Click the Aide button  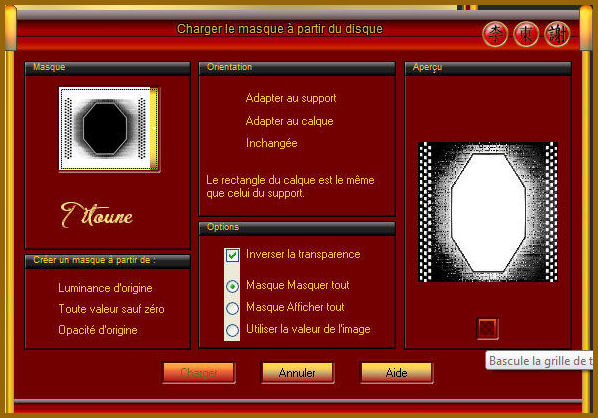(x=397, y=372)
